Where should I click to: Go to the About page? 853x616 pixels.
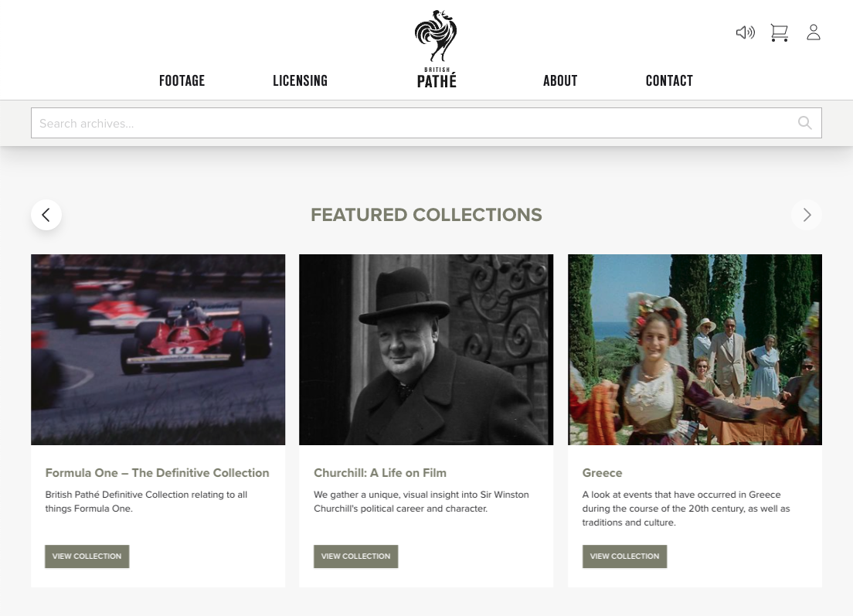click(560, 81)
